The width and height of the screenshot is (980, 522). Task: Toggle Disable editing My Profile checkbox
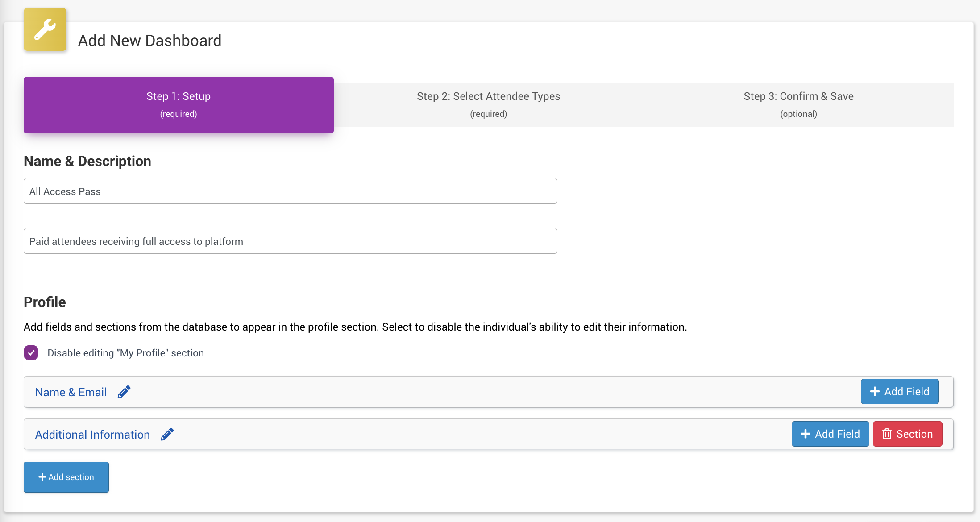[31, 352]
